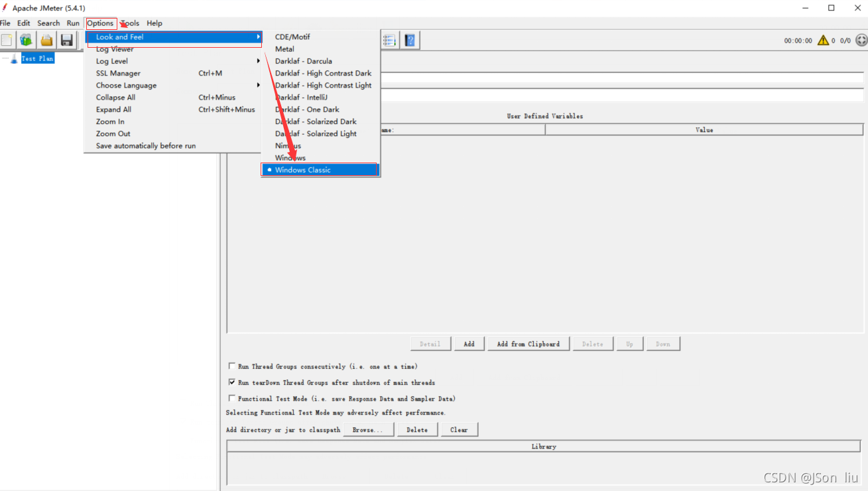Click Browse... to add classpath jar
The width and height of the screenshot is (868, 491).
point(368,430)
